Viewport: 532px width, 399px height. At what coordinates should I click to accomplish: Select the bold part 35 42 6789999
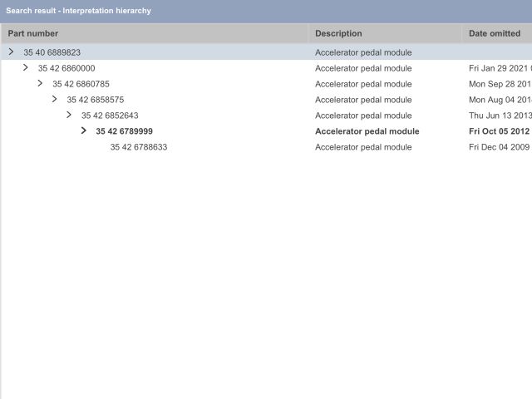click(124, 131)
